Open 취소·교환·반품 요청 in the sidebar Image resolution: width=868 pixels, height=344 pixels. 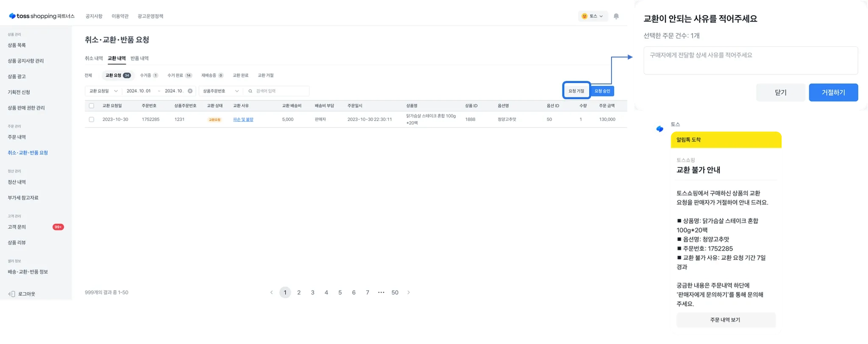[x=28, y=153]
